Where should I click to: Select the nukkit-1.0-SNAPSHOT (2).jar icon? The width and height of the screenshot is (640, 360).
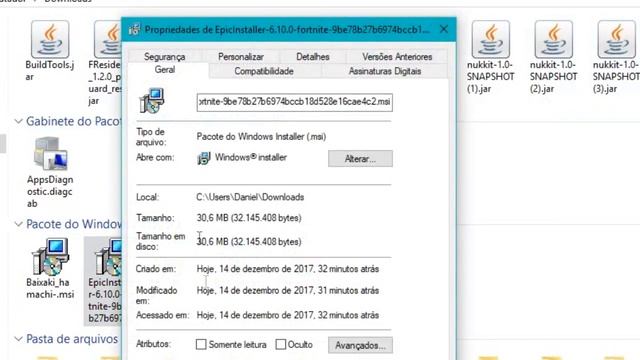pyautogui.click(x=553, y=39)
